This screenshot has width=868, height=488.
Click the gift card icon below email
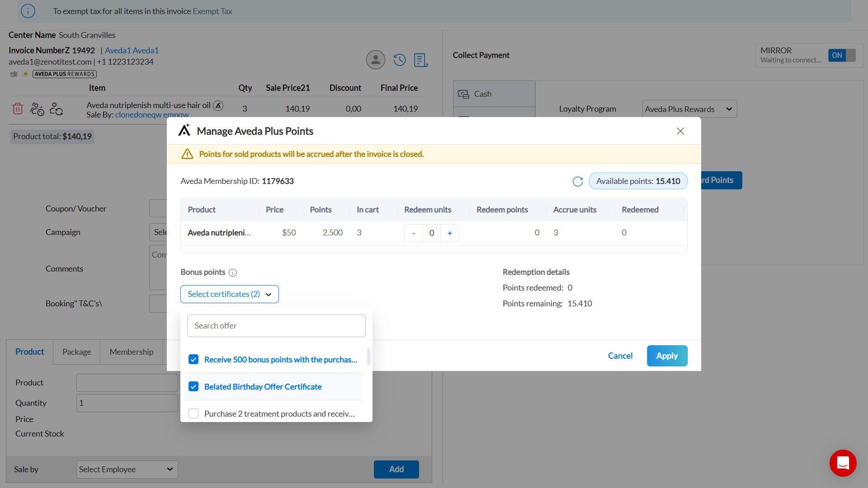click(x=14, y=74)
